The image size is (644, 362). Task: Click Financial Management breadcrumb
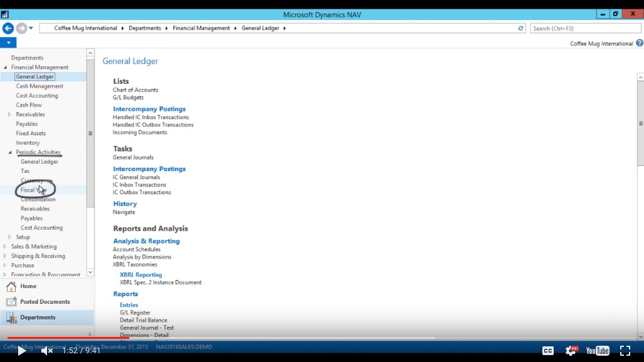(x=201, y=28)
